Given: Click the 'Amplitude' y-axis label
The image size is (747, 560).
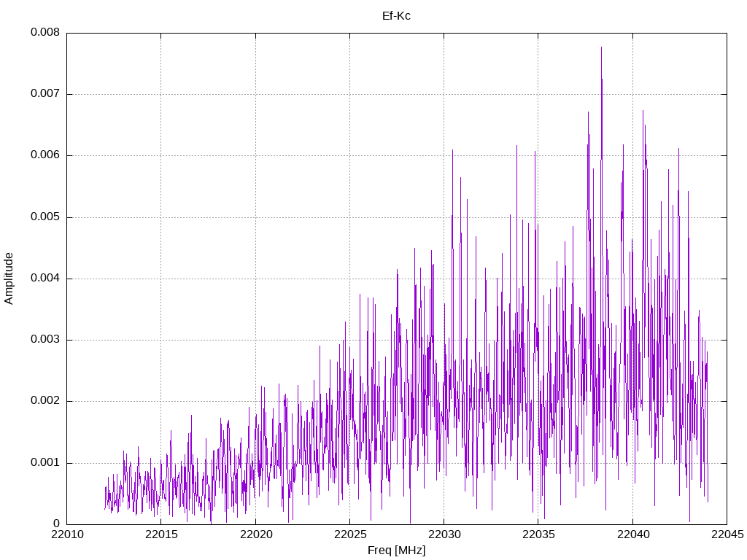Looking at the screenshot, I should point(9,279).
